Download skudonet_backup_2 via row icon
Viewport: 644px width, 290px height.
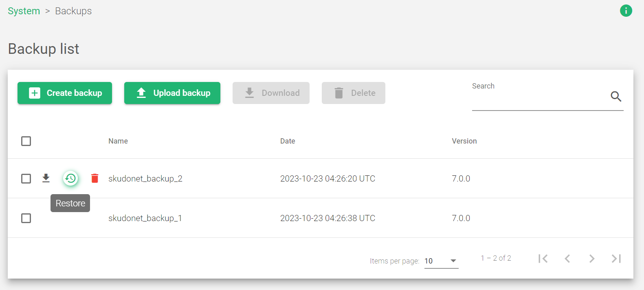tap(46, 178)
